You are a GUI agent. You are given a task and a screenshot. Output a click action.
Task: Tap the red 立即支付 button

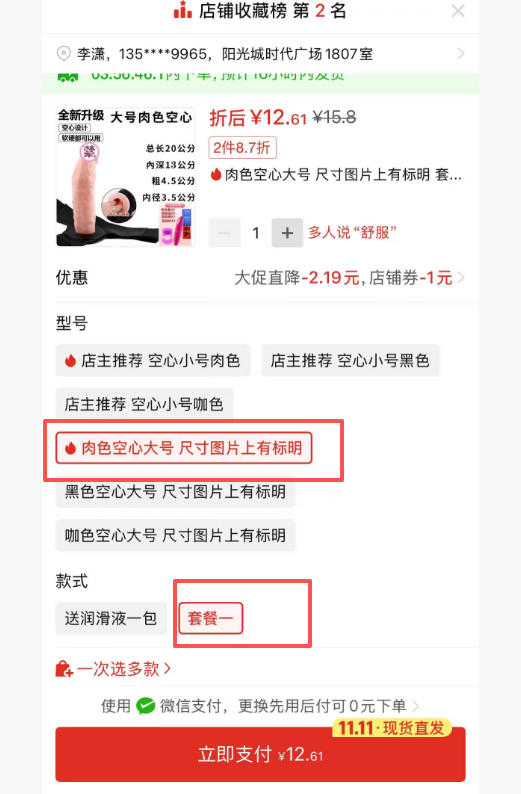[x=260, y=755]
